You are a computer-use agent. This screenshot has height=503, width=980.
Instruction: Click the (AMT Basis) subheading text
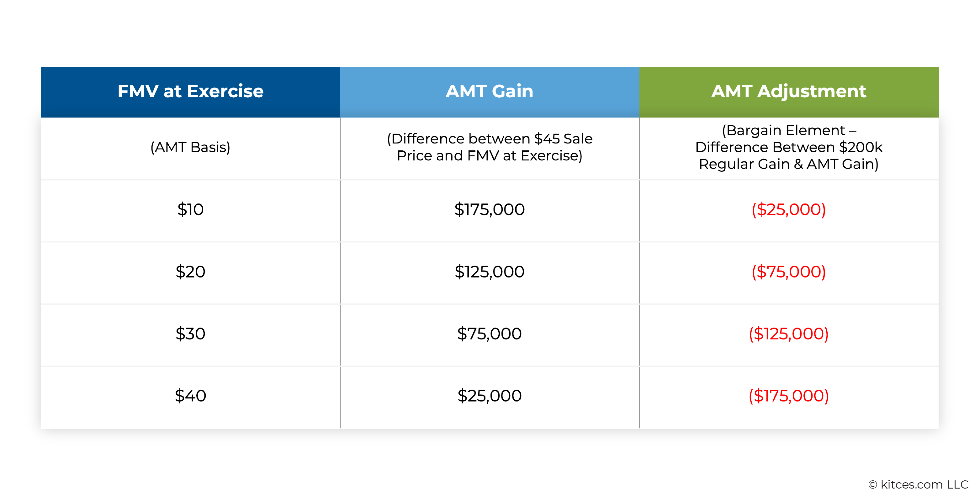(190, 147)
